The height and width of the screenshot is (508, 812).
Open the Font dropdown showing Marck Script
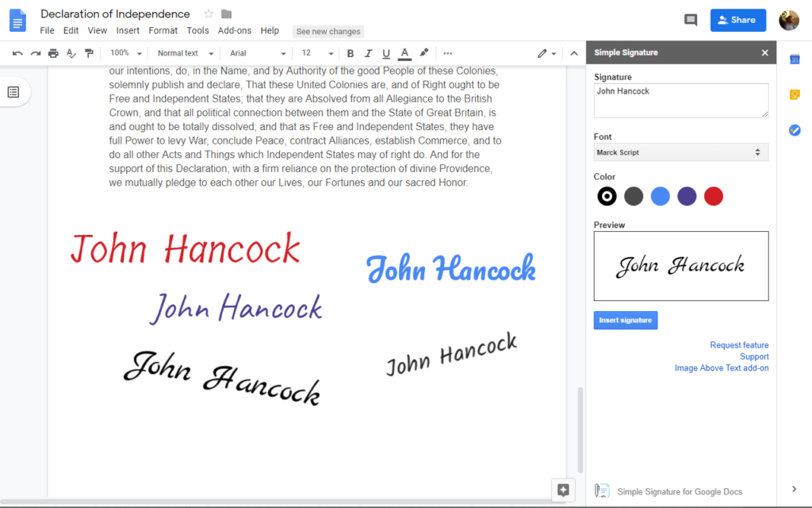(680, 152)
